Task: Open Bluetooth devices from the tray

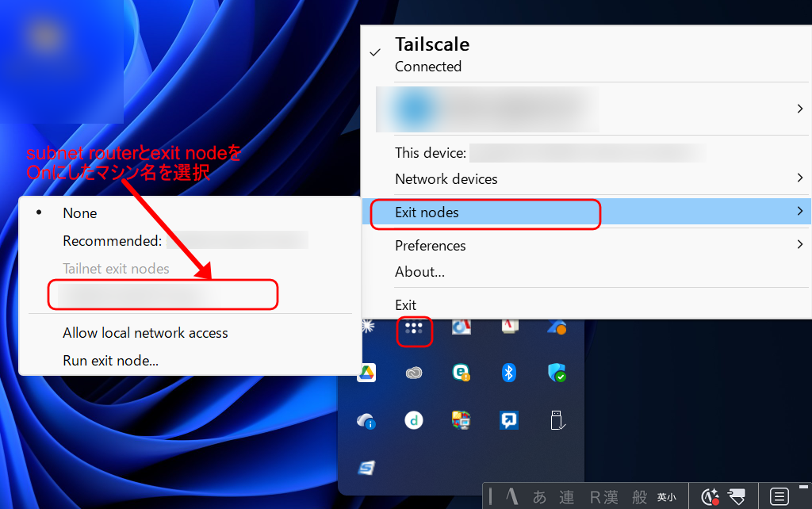Action: 508,373
